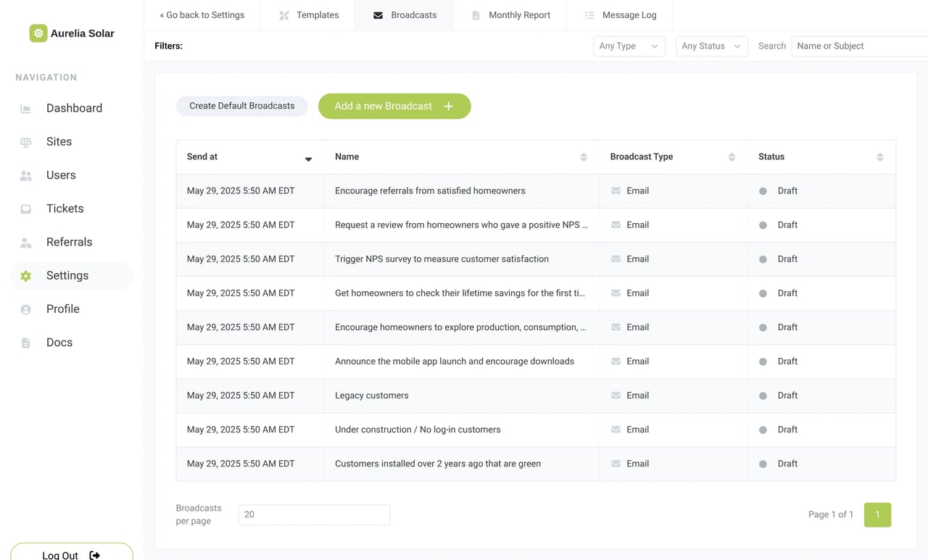This screenshot has height=560, width=928.
Task: Click the email icon in Legacy customers row
Action: 616,396
